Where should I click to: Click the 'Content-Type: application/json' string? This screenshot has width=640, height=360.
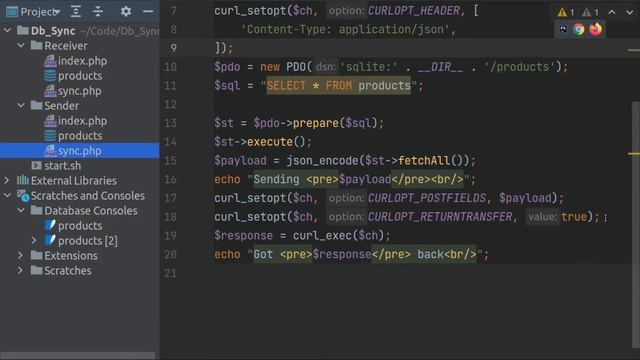[x=345, y=29]
